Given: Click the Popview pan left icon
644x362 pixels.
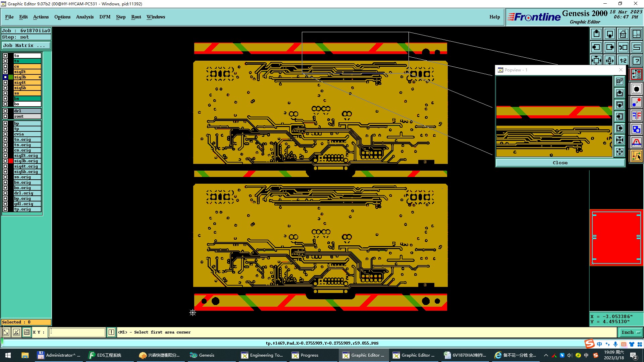Looking at the screenshot, I should (x=620, y=116).
